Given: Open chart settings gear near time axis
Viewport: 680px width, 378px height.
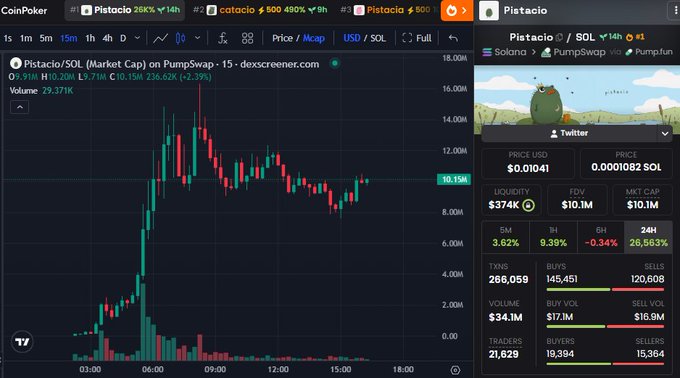Looking at the screenshot, I should pyautogui.click(x=455, y=370).
